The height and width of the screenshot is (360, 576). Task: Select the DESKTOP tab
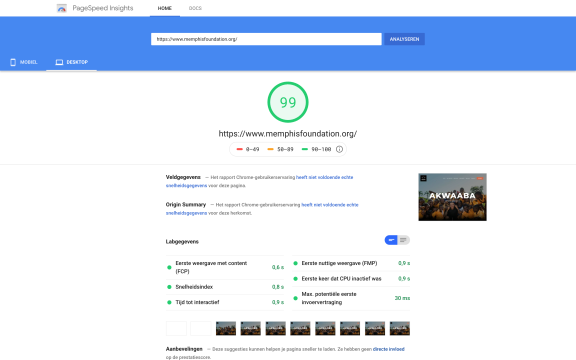[72, 62]
